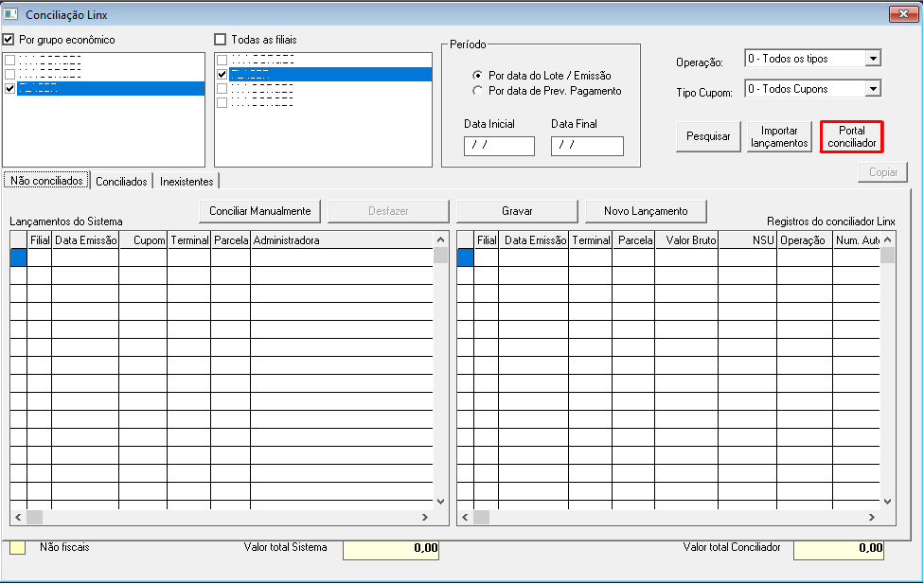This screenshot has height=584, width=924.
Task: Click Valor total Conciliador field
Action: [x=839, y=549]
